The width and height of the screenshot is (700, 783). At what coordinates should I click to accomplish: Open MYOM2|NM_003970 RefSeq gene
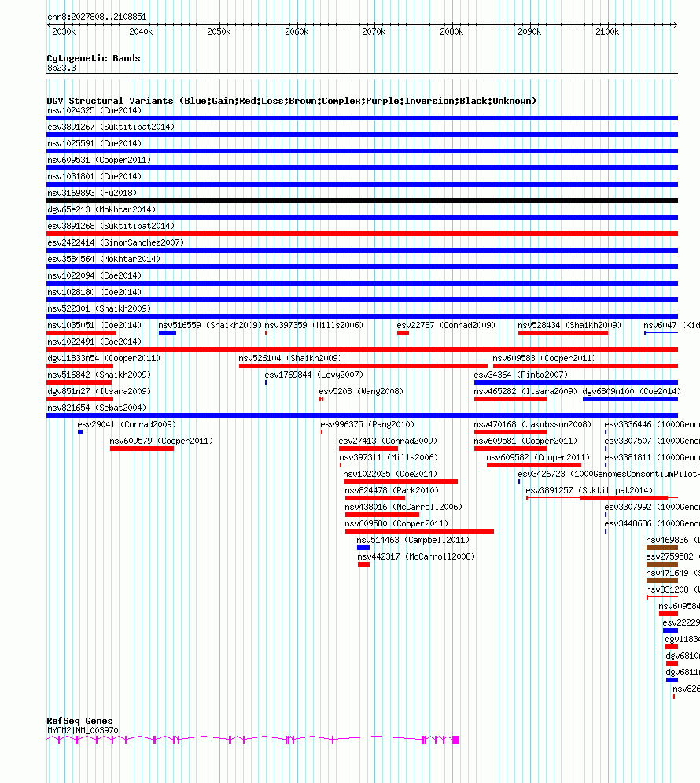tap(253, 740)
